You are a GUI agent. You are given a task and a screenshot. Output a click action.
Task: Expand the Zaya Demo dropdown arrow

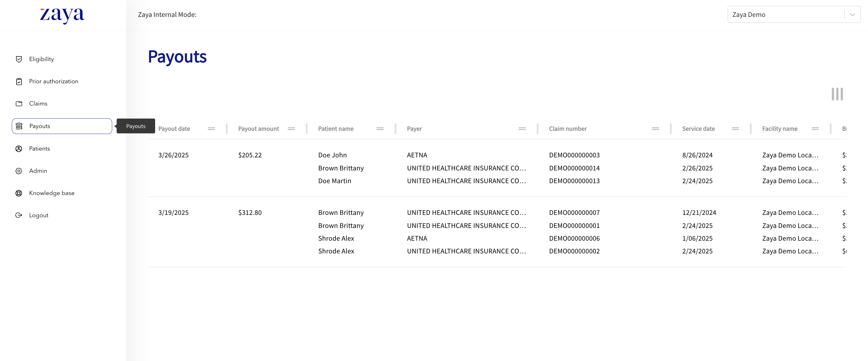click(852, 15)
